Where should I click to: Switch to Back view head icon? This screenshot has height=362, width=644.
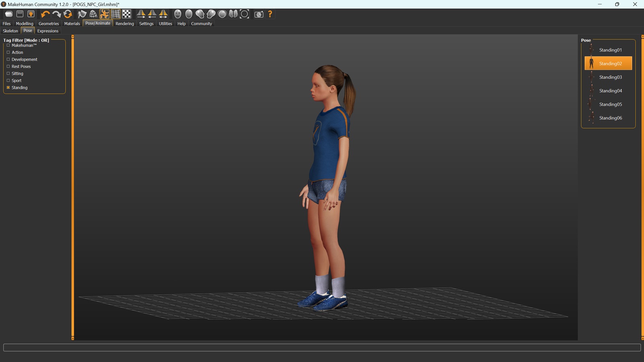coord(189,14)
